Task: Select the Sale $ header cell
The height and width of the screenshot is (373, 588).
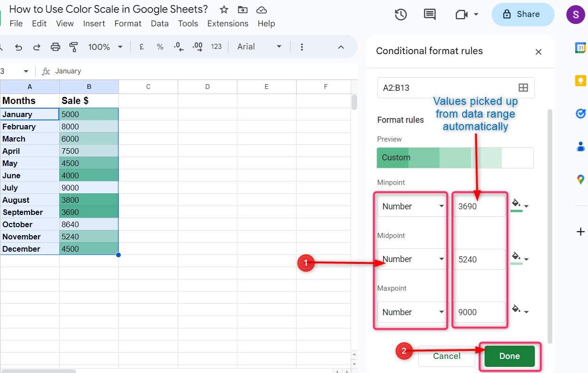Action: click(89, 101)
